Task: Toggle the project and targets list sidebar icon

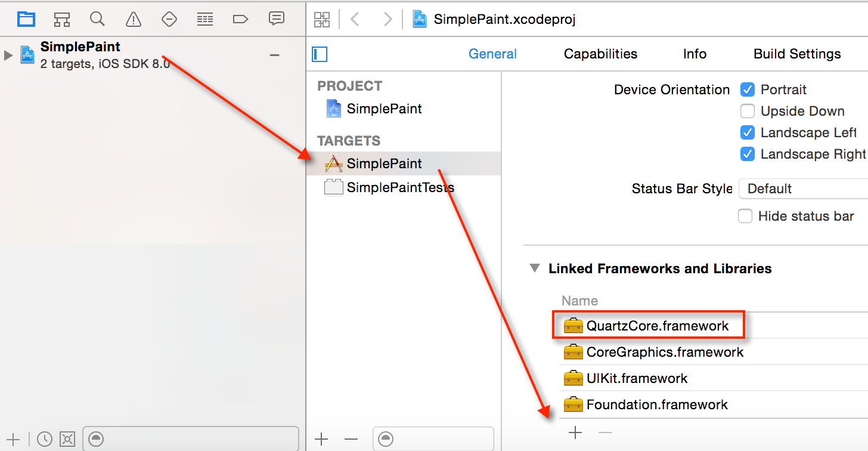Action: coord(320,54)
